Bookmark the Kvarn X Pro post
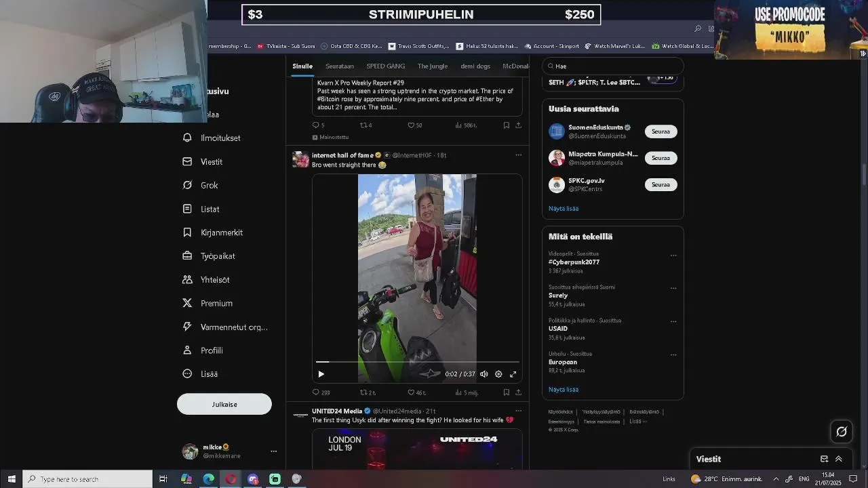The height and width of the screenshot is (488, 868). (506, 125)
